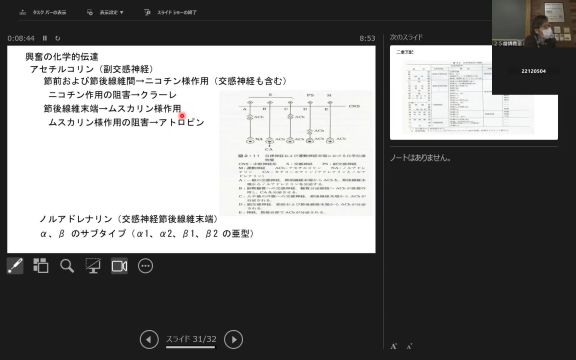Pause the presentation timer
The width and height of the screenshot is (576, 360).
(45, 38)
